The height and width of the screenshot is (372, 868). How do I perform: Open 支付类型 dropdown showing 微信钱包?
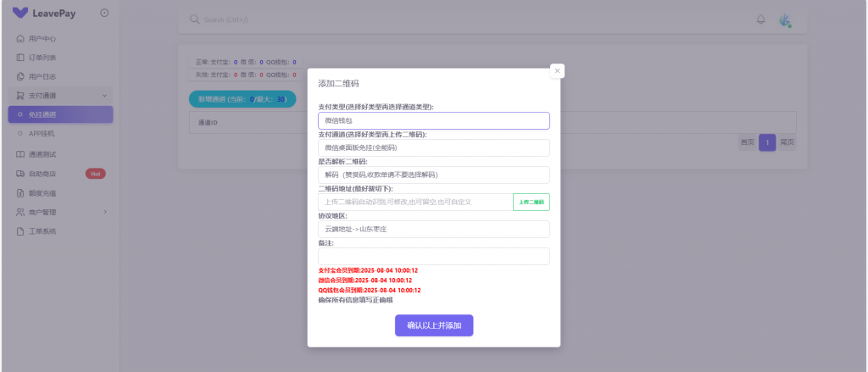click(434, 120)
